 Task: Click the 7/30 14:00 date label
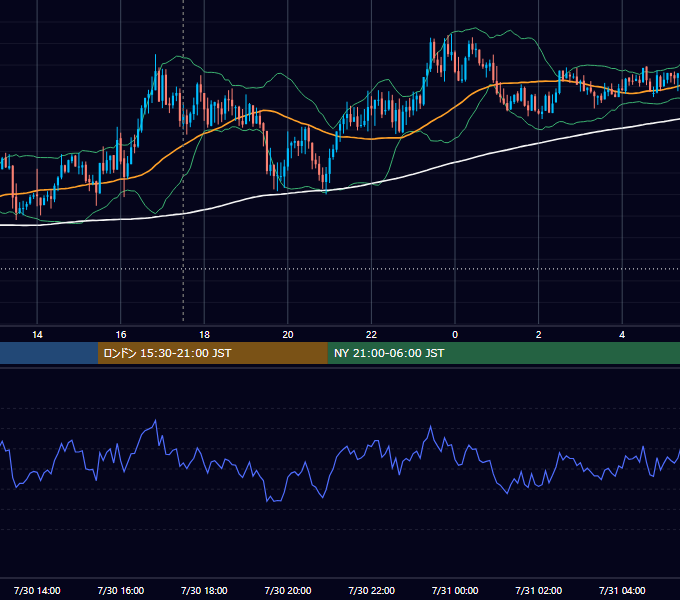[x=37, y=590]
